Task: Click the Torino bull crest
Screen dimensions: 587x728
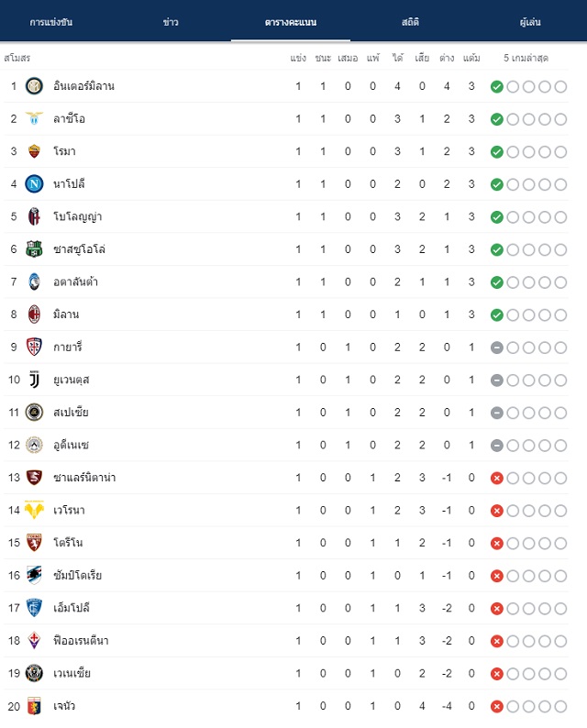Action: [x=34, y=543]
